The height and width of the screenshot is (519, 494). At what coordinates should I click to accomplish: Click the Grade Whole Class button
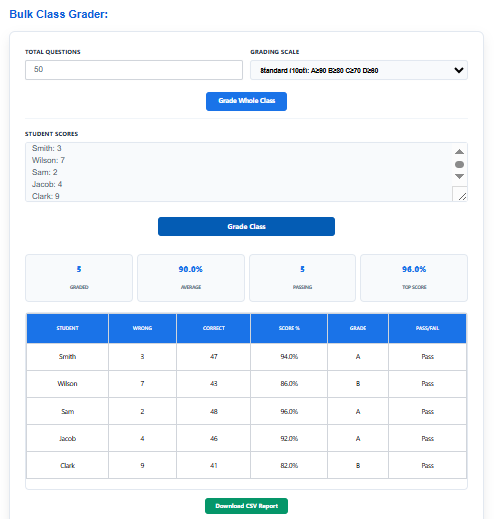(246, 101)
